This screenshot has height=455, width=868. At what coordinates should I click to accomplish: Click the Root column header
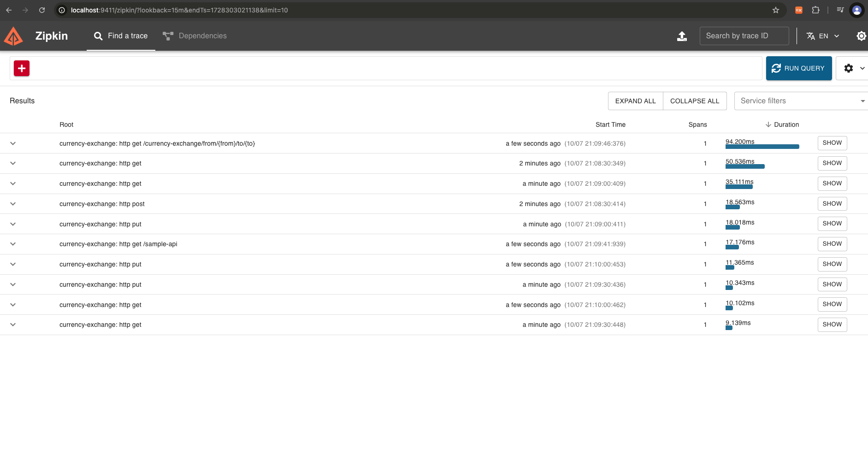(66, 124)
